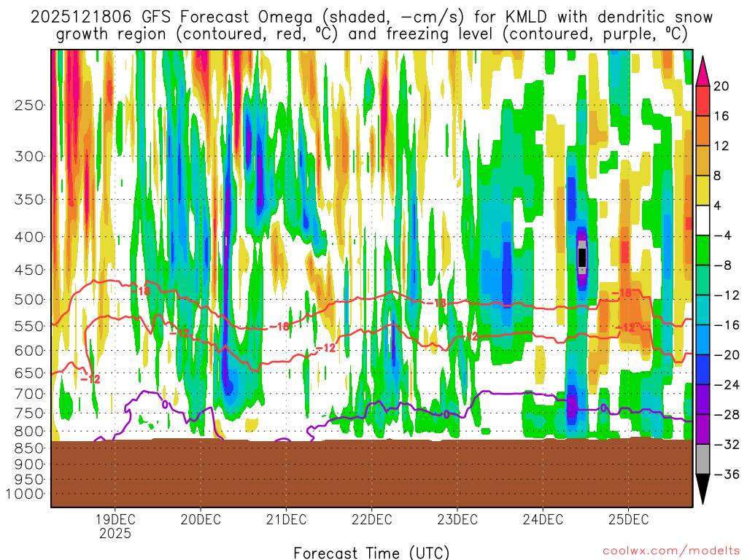Click the 400 pressure level label
Image resolution: width=747 pixels, height=560 pixels.
tap(29, 237)
